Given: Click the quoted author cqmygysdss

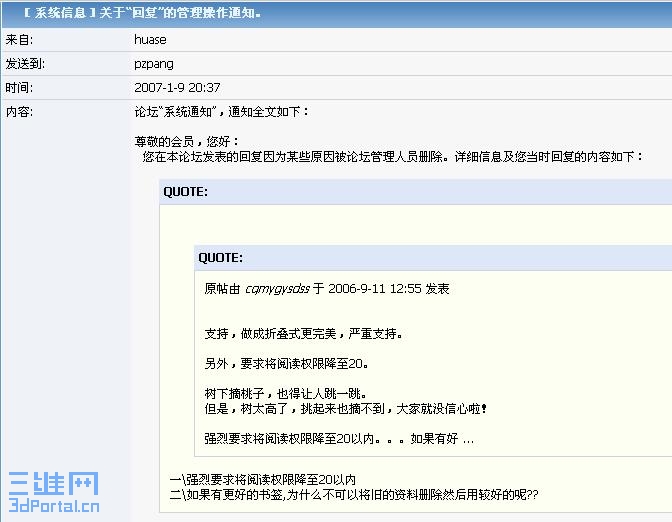Looking at the screenshot, I should [x=277, y=289].
